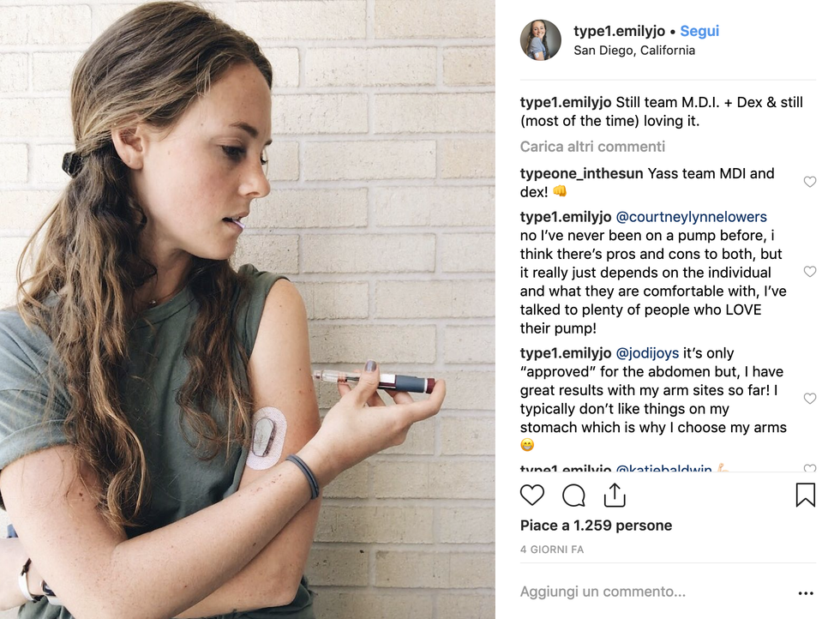Like the typeone_inthesun comment
Screen dimensions: 840x619
coord(809,182)
